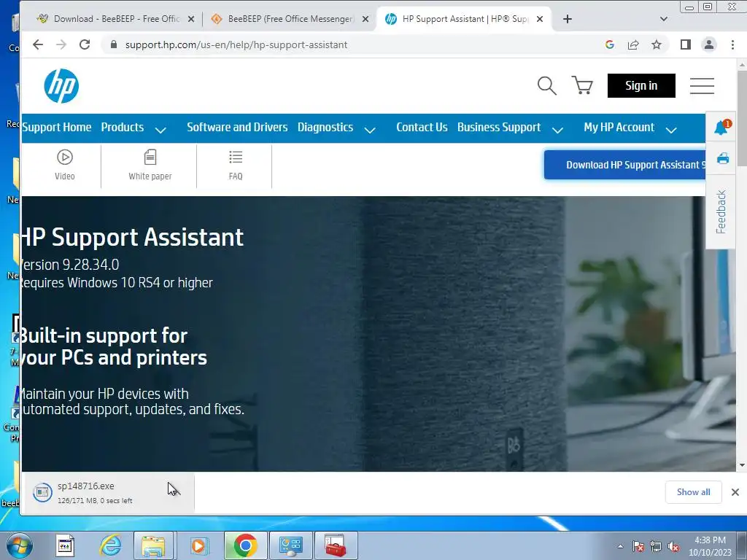Click volume muted tray icon
The width and height of the screenshot is (747, 560).
tap(673, 547)
